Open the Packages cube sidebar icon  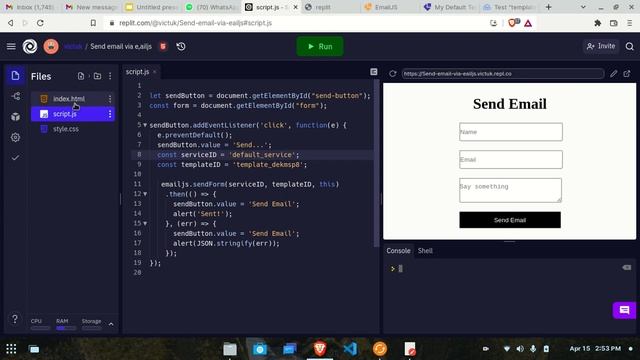[x=16, y=117]
